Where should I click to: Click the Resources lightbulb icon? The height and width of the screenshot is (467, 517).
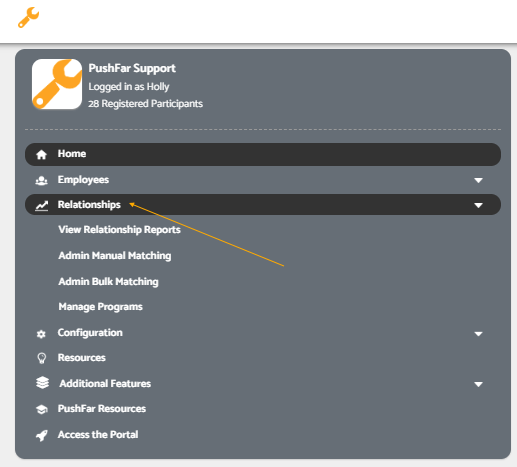[x=41, y=358]
